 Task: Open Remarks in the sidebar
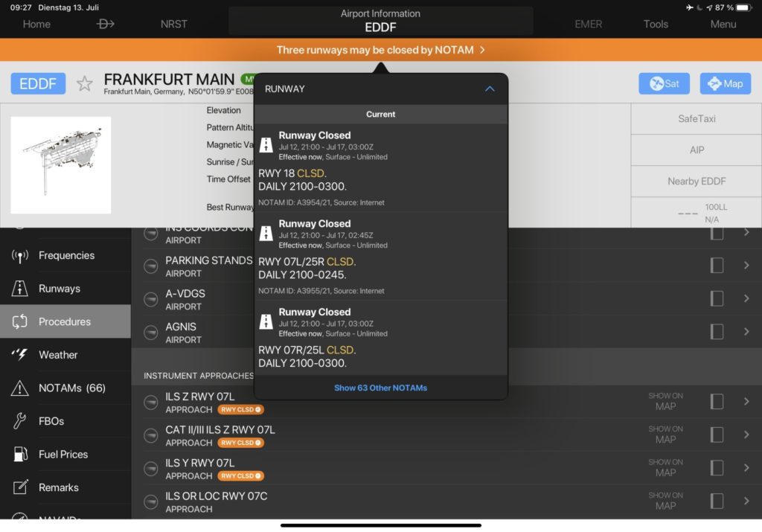[x=65, y=487]
